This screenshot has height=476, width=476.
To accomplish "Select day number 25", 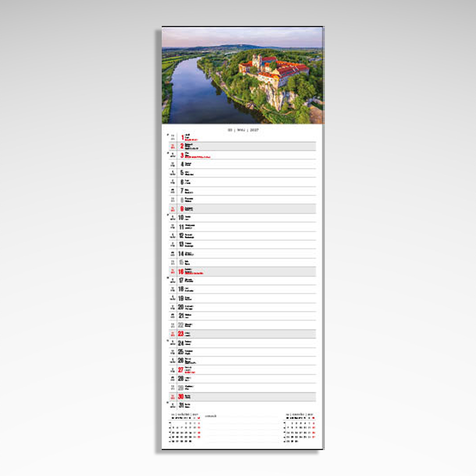I will coord(181,352).
